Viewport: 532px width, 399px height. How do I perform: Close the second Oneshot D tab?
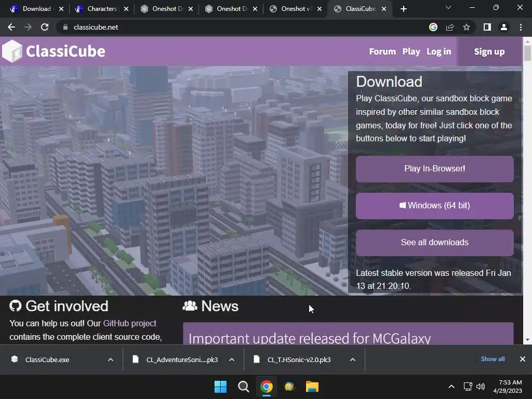pos(255,9)
